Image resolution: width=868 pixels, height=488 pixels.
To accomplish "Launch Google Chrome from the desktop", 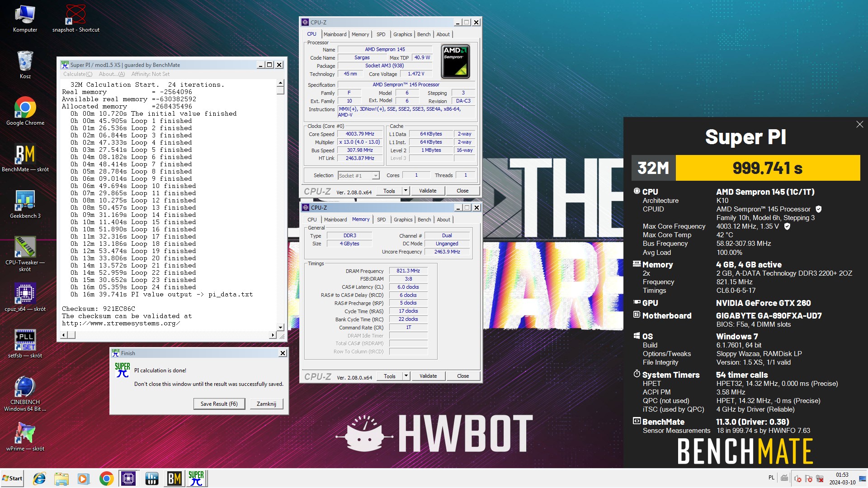I will point(25,111).
